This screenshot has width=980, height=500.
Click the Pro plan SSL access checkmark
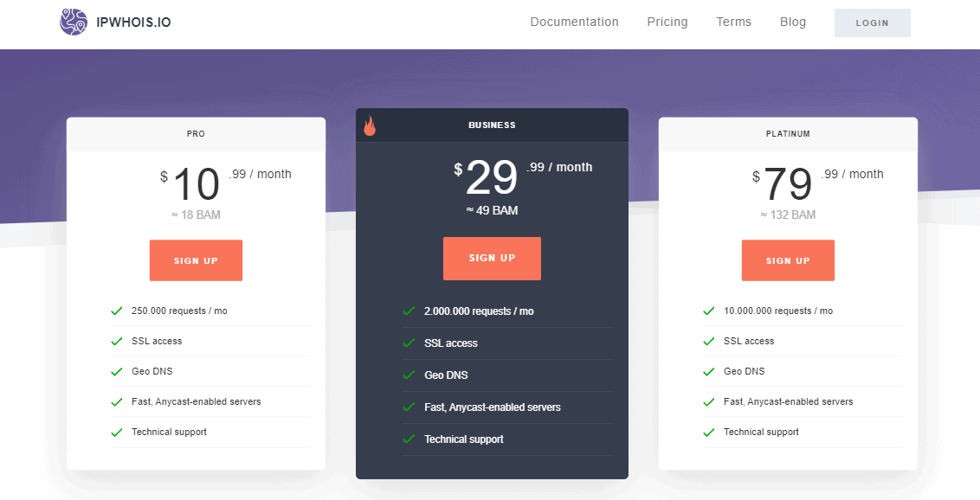pyautogui.click(x=116, y=342)
